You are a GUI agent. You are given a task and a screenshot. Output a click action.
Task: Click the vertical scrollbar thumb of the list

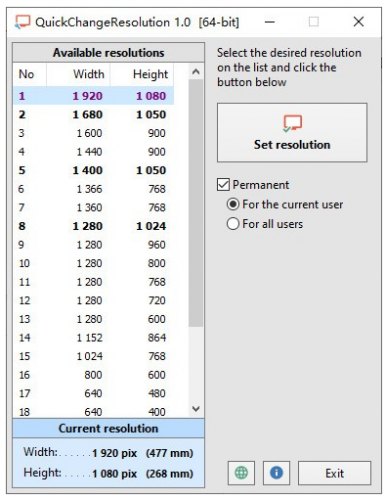196,203
